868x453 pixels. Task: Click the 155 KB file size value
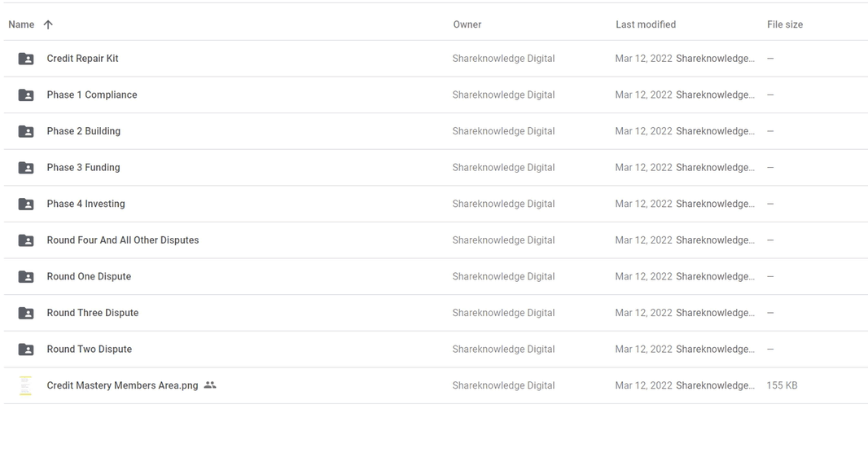pyautogui.click(x=782, y=385)
